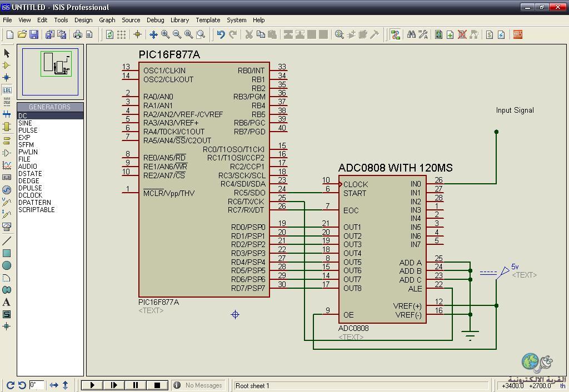Select the wire label LBL mode
The width and height of the screenshot is (569, 392).
pos(7,89)
